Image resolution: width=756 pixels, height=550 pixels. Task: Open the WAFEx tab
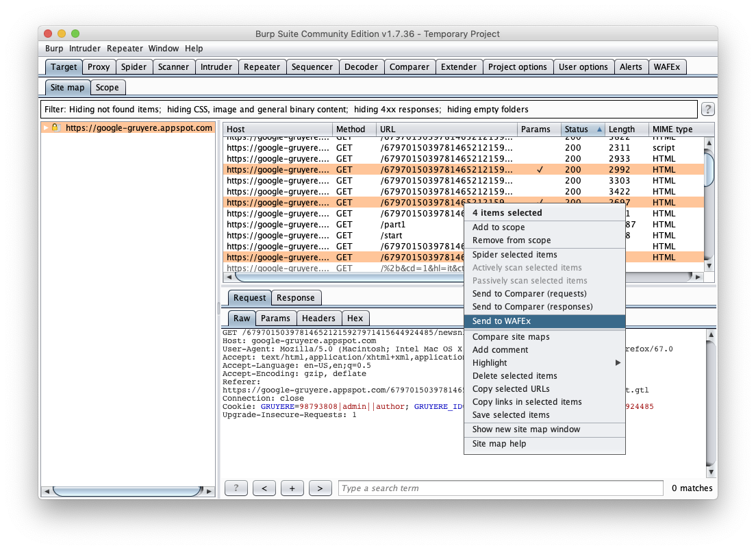[x=667, y=67]
